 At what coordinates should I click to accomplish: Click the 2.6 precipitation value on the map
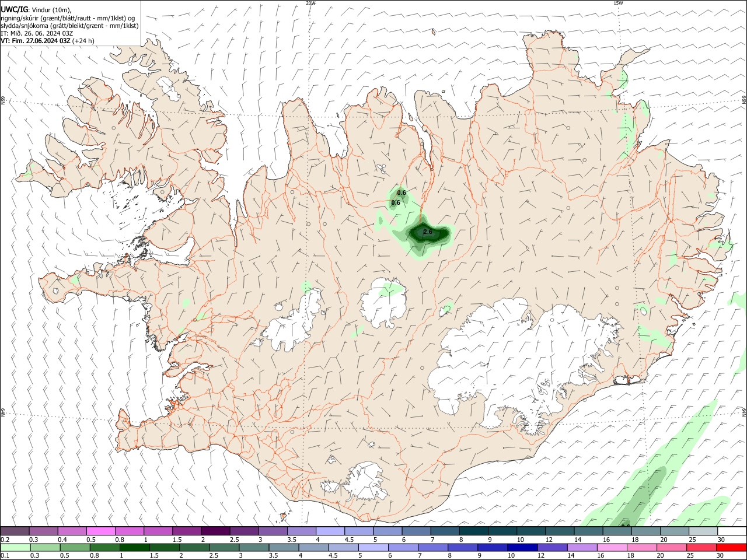[428, 232]
